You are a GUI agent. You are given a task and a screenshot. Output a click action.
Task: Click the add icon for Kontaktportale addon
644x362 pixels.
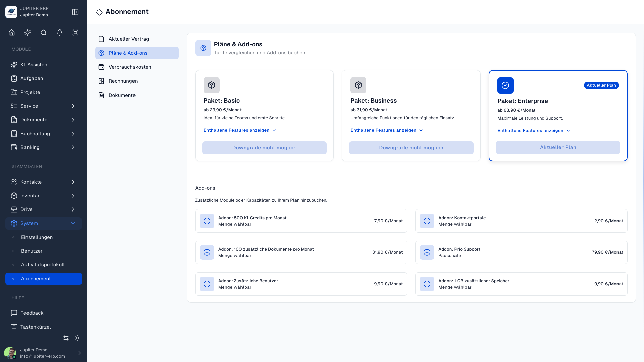(x=427, y=221)
